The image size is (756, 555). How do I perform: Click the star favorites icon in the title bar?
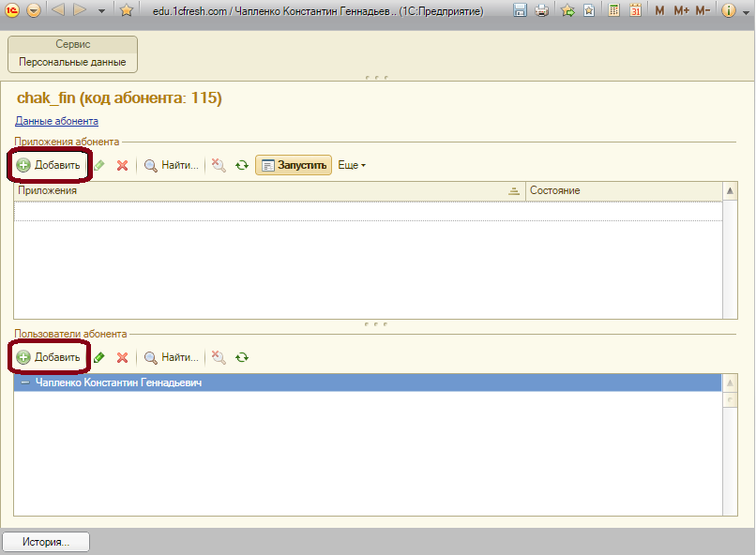tap(127, 10)
